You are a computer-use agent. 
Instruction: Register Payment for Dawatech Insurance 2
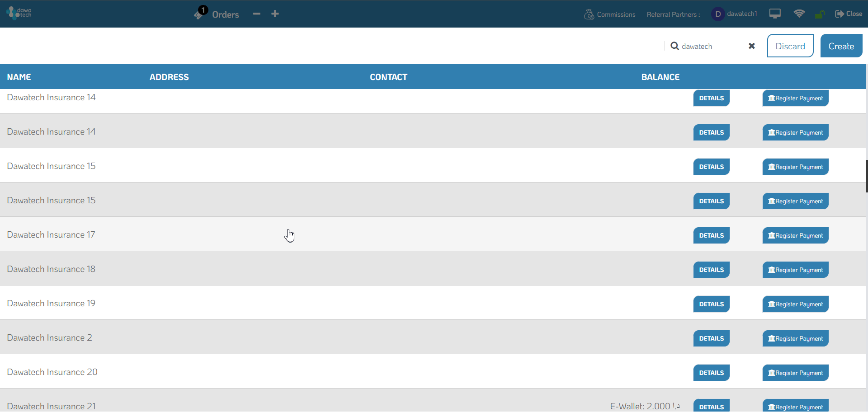pos(796,338)
